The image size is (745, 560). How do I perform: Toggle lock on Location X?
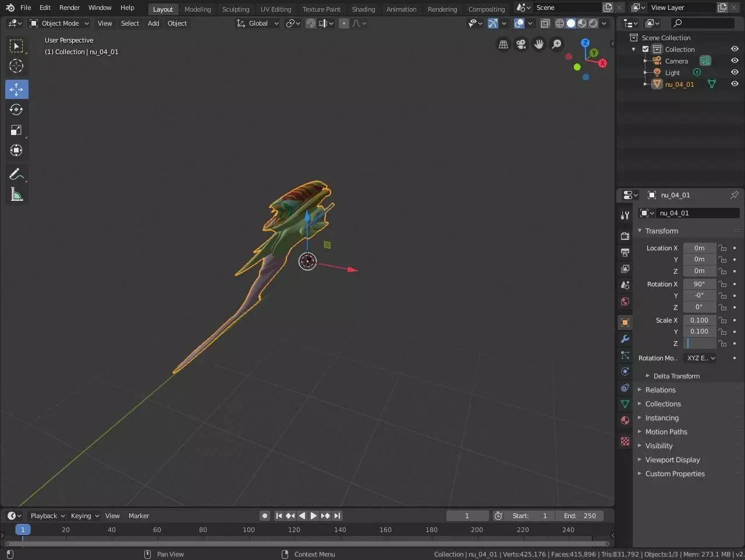(x=722, y=248)
